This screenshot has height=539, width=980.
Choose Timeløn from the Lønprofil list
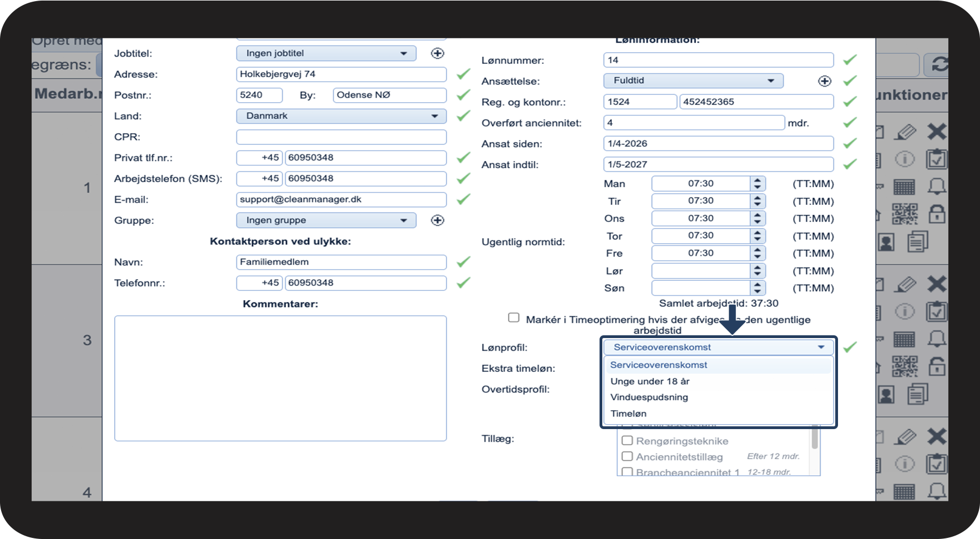(718, 414)
